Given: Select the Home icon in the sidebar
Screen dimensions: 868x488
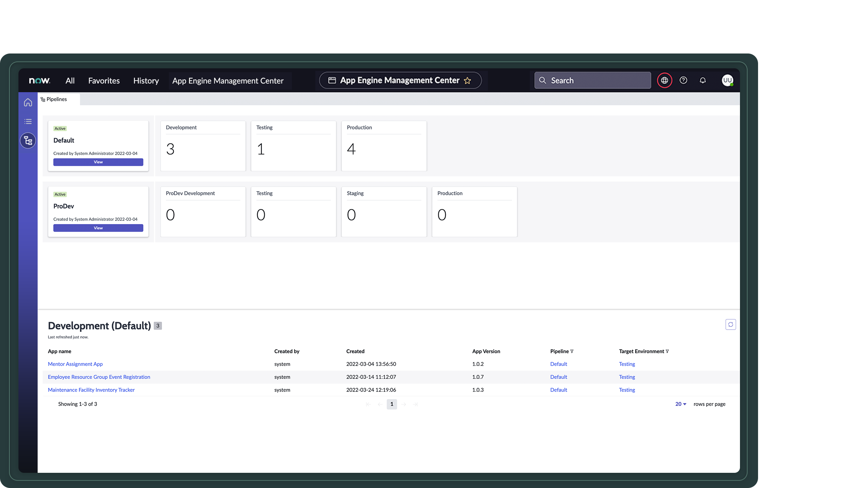Looking at the screenshot, I should pos(28,102).
